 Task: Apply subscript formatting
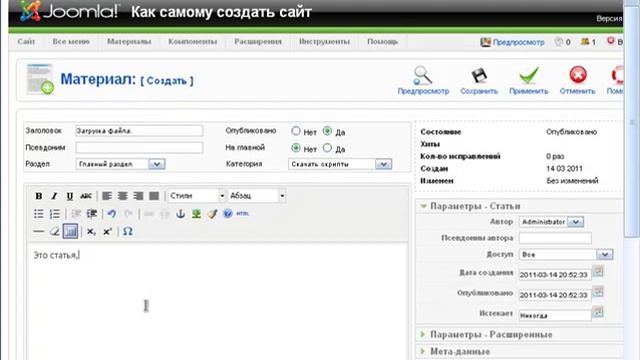(91, 232)
